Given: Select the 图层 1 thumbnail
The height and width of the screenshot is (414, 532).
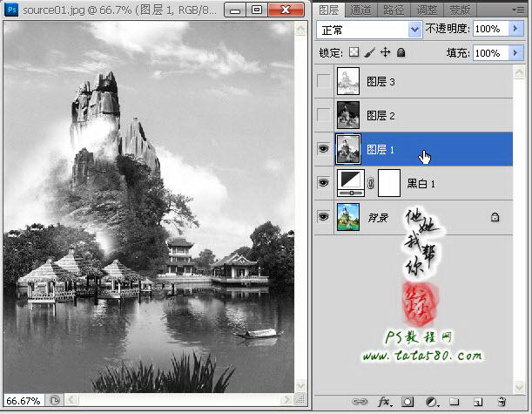Looking at the screenshot, I should [x=348, y=149].
